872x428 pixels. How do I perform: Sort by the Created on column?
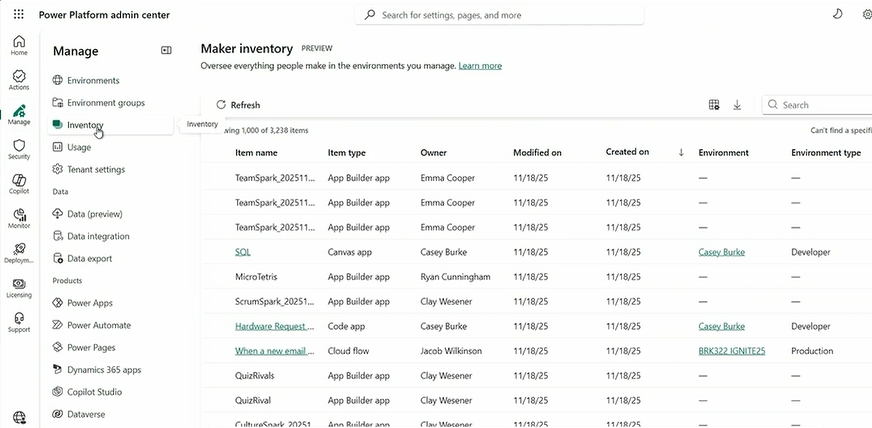click(627, 152)
